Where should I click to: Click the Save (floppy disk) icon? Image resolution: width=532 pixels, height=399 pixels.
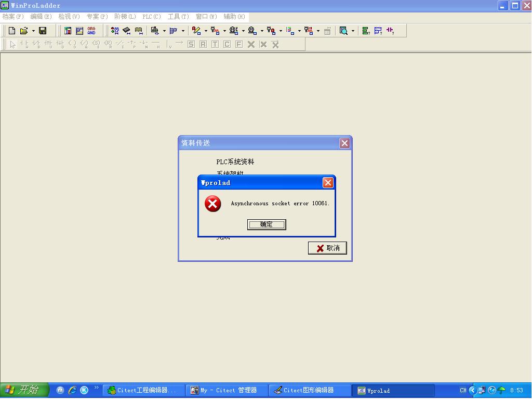click(43, 31)
